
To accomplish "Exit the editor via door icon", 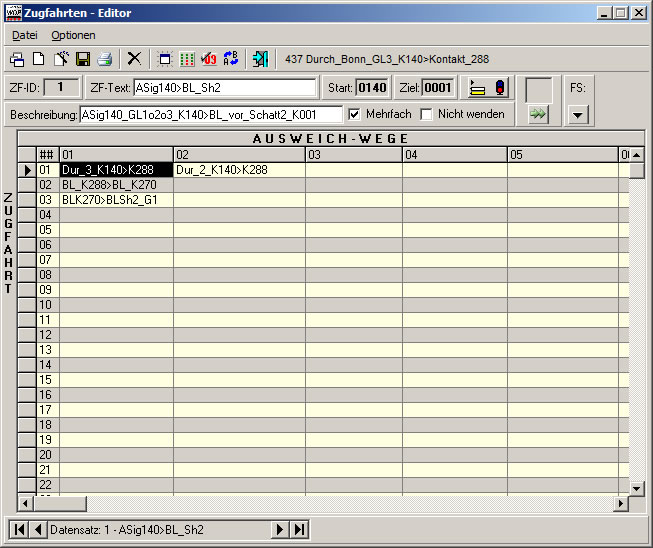I will (261, 59).
